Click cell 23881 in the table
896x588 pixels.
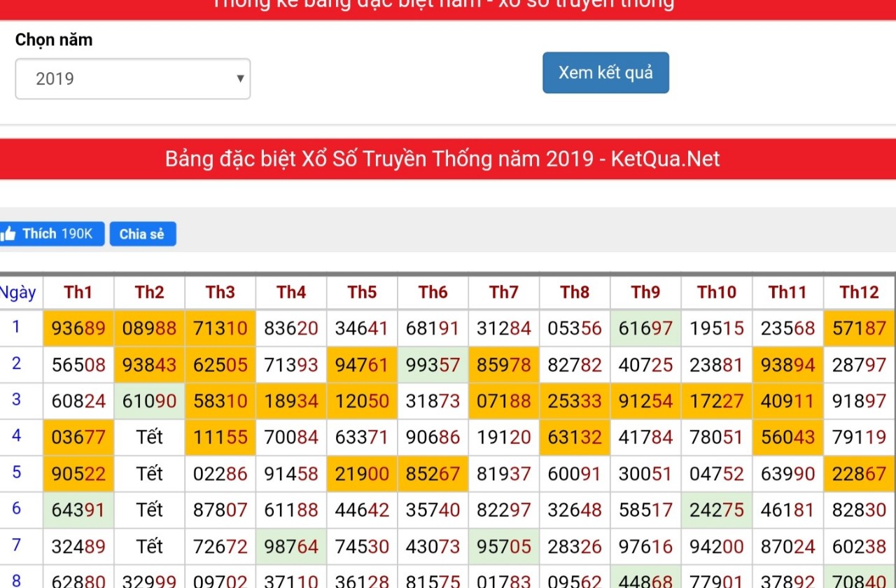click(717, 365)
